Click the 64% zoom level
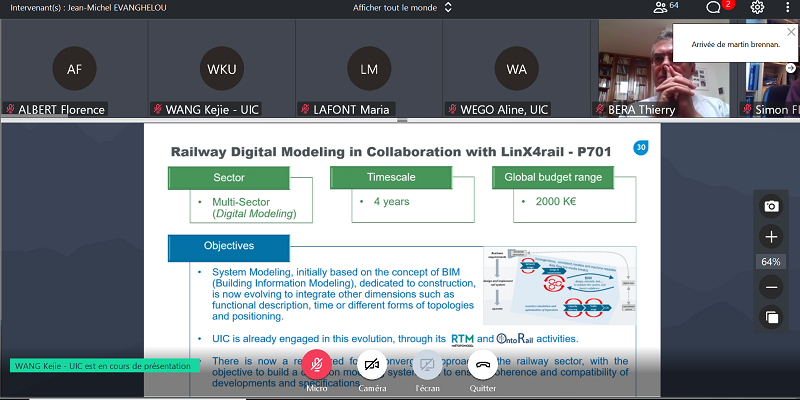The height and width of the screenshot is (400, 800). pyautogui.click(x=771, y=262)
